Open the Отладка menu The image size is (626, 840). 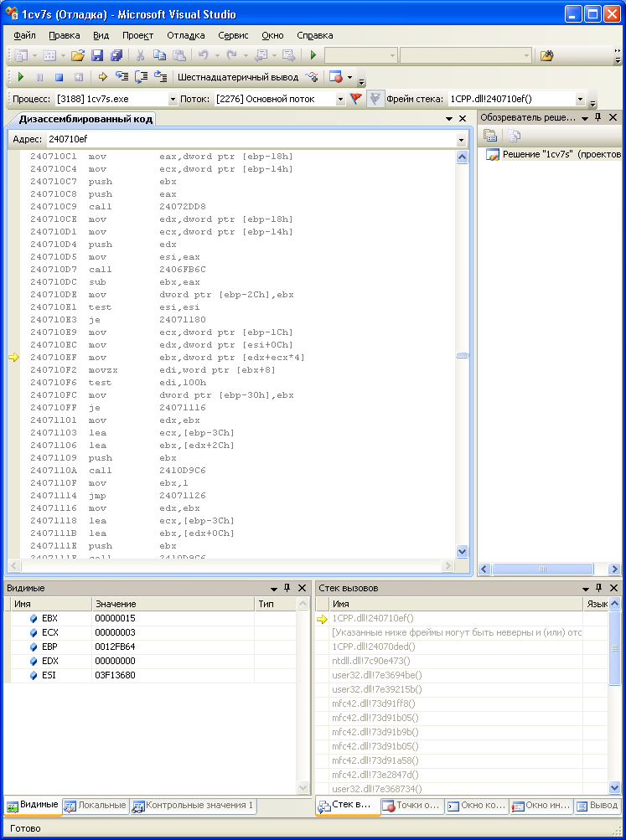185,35
